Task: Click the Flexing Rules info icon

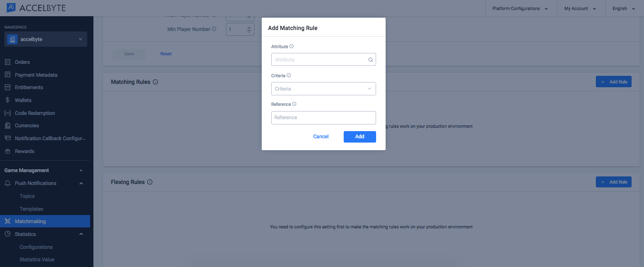Action: [150, 182]
